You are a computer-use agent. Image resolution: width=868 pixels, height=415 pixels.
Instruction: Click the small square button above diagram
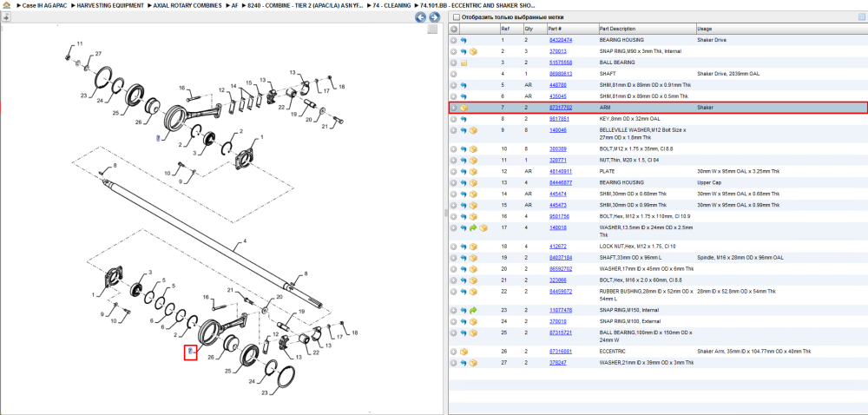coord(432,30)
